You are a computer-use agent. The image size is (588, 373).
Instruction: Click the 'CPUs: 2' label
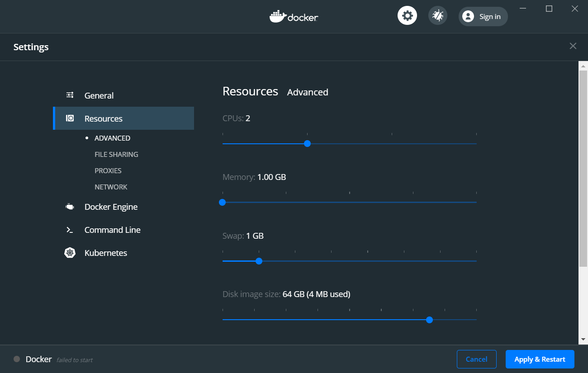coord(236,118)
